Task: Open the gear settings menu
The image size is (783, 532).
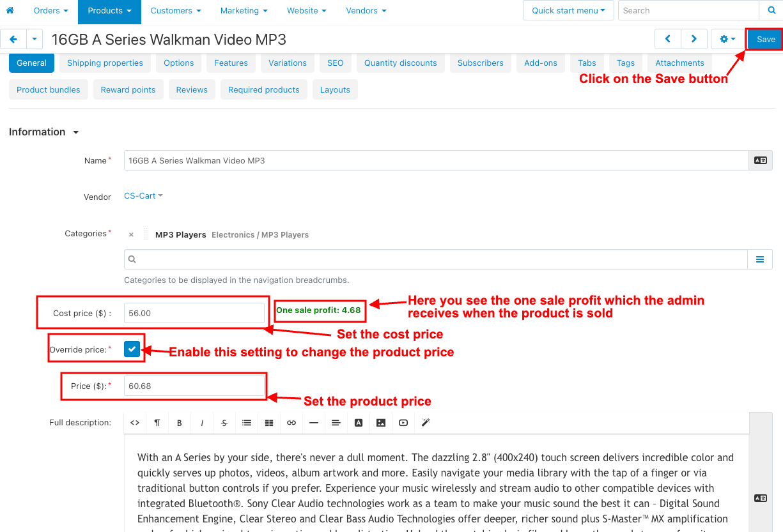Action: (x=727, y=39)
